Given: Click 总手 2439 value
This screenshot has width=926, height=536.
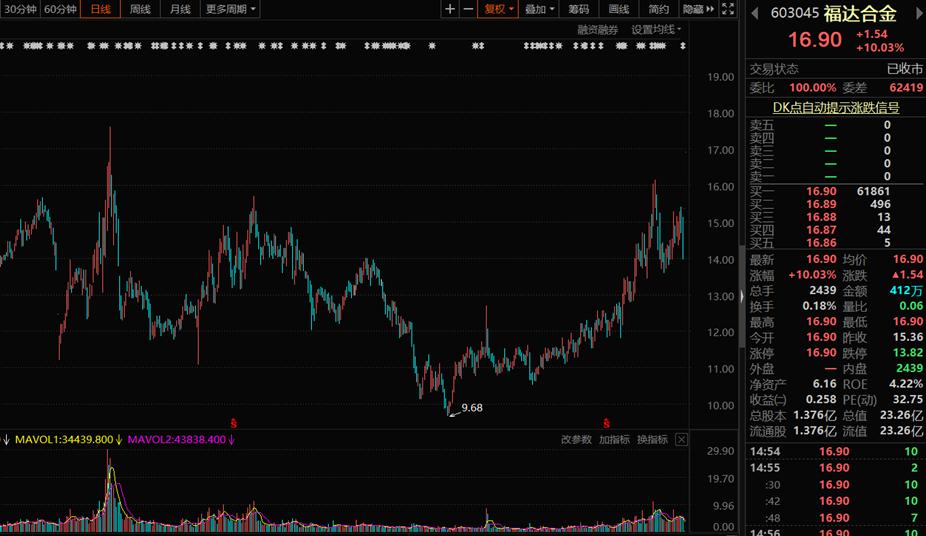Looking at the screenshot, I should [x=823, y=290].
